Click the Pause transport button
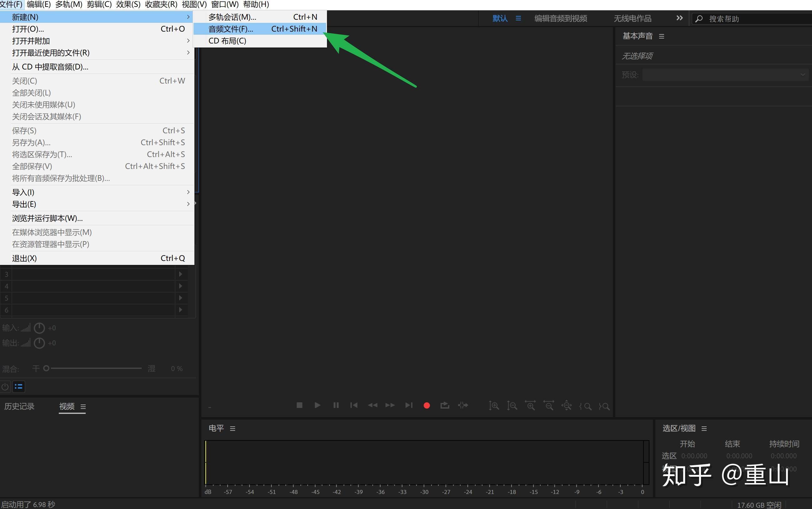The height and width of the screenshot is (509, 812). pos(336,405)
